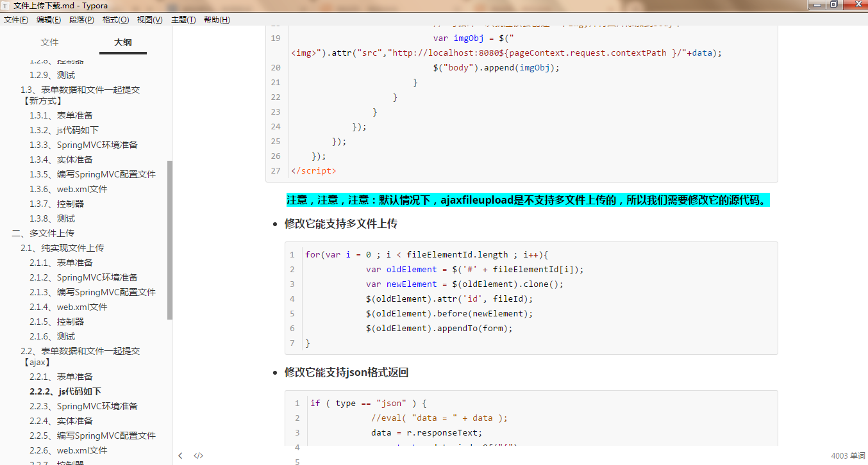
Task: Click code line appendTo(form)
Action: [440, 328]
